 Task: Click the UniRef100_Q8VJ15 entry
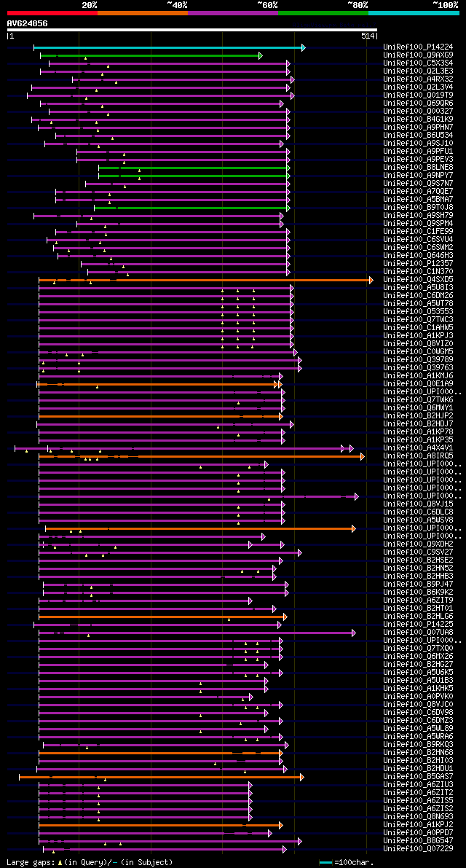point(418,504)
